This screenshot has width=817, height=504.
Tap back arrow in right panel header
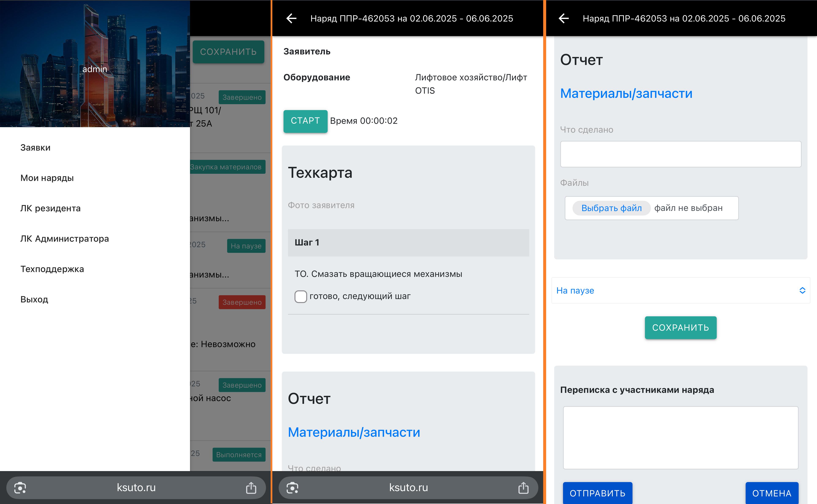(x=564, y=18)
